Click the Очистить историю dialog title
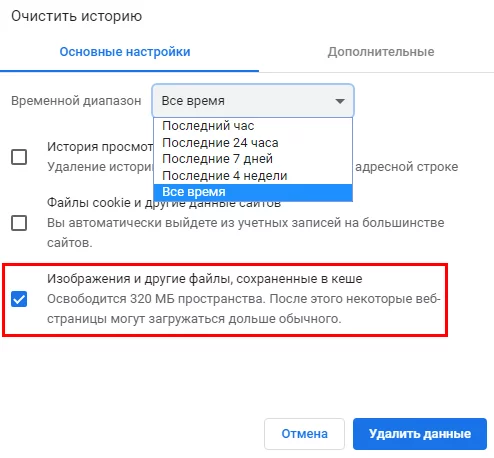This screenshot has height=458, width=494. [77, 16]
